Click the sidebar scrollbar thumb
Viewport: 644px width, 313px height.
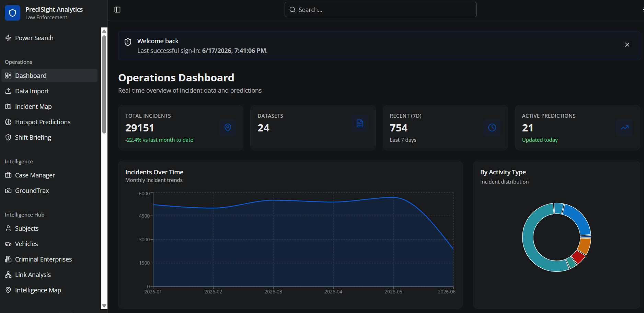[x=104, y=84]
